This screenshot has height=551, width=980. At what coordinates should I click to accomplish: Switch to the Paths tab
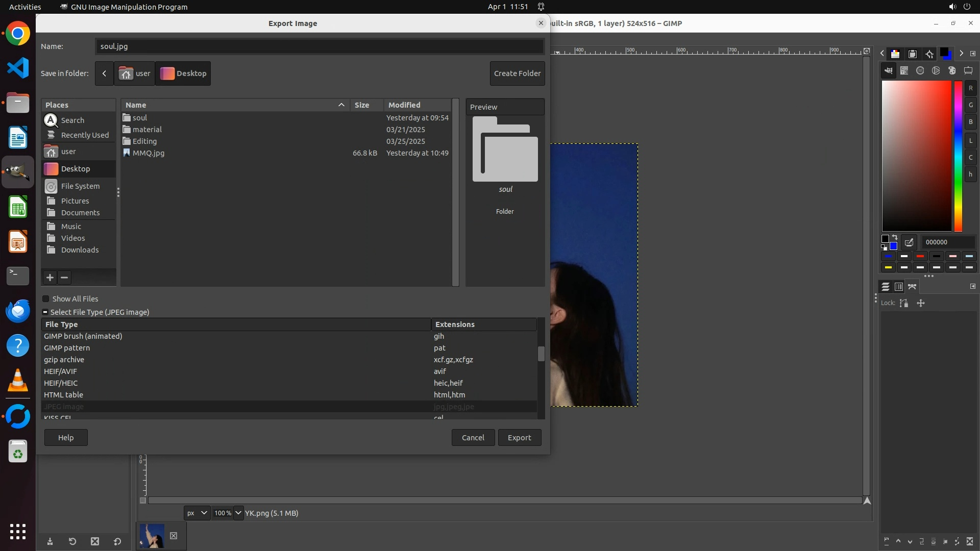913,287
